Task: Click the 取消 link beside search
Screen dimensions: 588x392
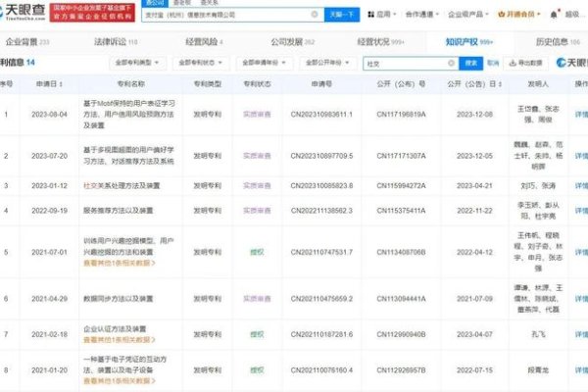Action: coord(493,63)
